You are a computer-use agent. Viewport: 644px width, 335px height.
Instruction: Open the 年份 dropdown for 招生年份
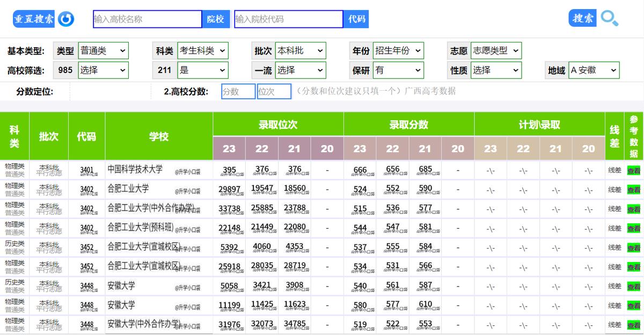click(x=398, y=50)
